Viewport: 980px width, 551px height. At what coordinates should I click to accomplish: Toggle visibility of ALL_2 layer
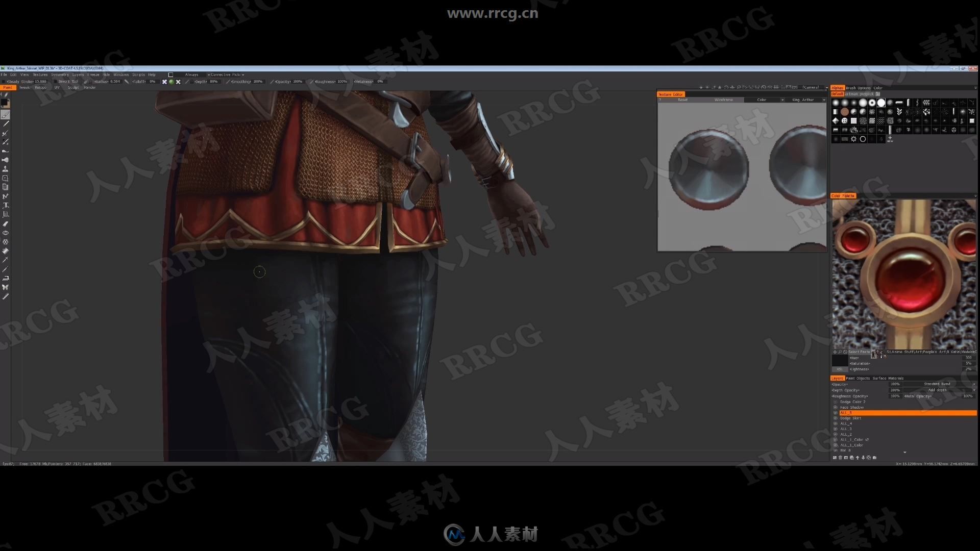click(x=836, y=434)
